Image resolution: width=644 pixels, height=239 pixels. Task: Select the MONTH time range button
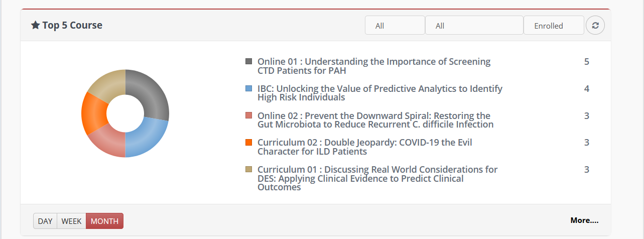[104, 221]
